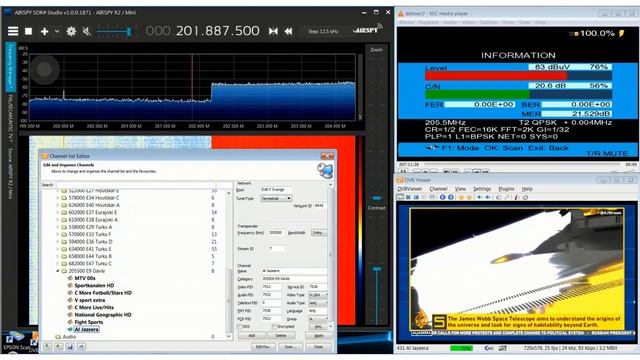Screen dimensions: 640x360
Task: Select the 594000 E36 Turku D row
Action: pyautogui.click(x=90, y=242)
